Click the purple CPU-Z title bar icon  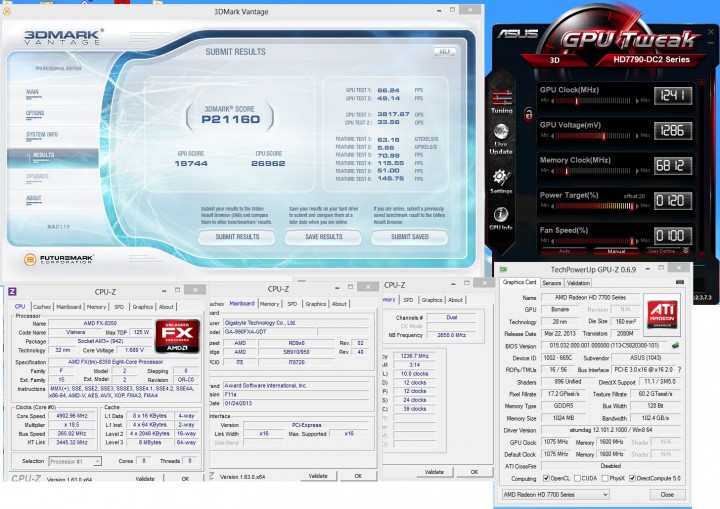click(x=12, y=291)
